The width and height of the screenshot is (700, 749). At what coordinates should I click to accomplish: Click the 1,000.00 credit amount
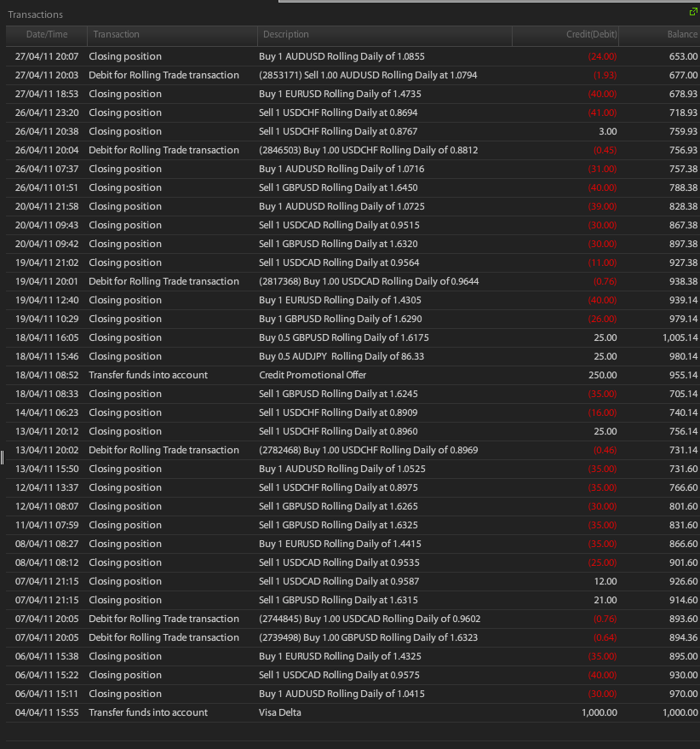tap(600, 712)
